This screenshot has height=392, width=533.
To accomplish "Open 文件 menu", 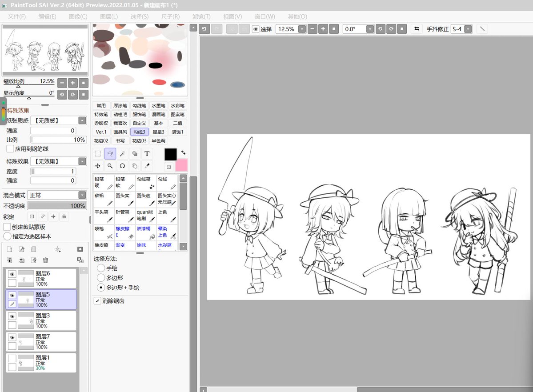I will [16, 16].
